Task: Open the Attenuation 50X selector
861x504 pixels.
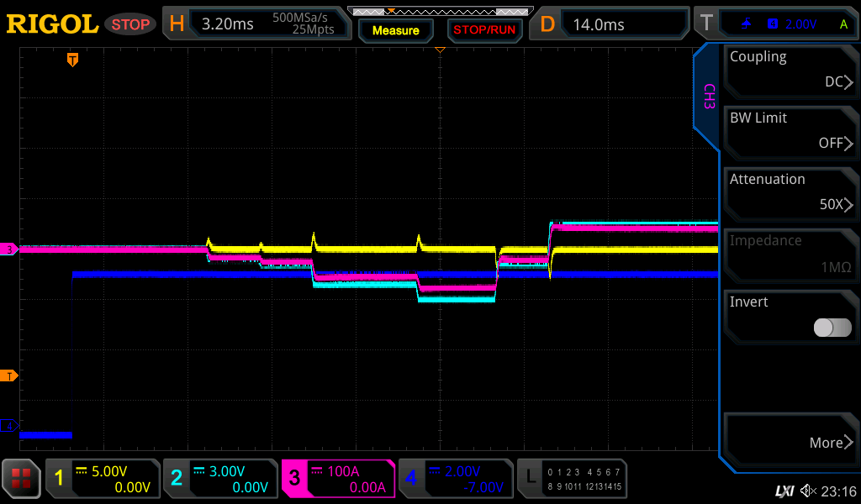Action: click(x=790, y=193)
